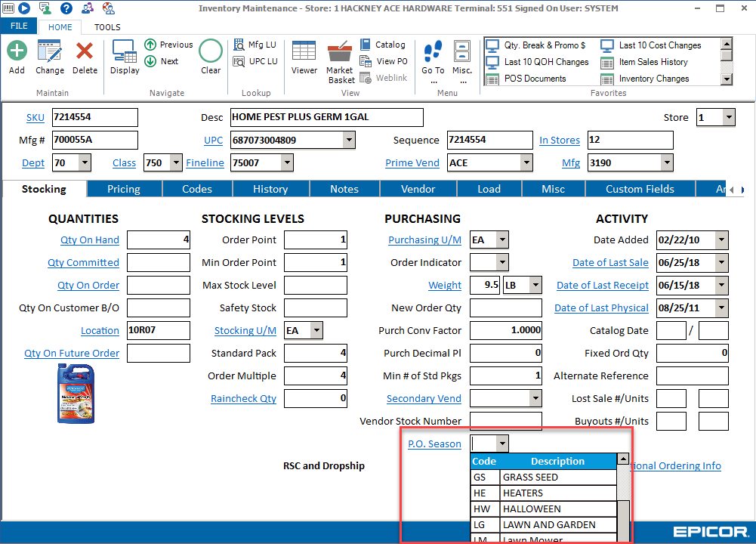
Task: Open UPC LU lookup
Action: 255,61
